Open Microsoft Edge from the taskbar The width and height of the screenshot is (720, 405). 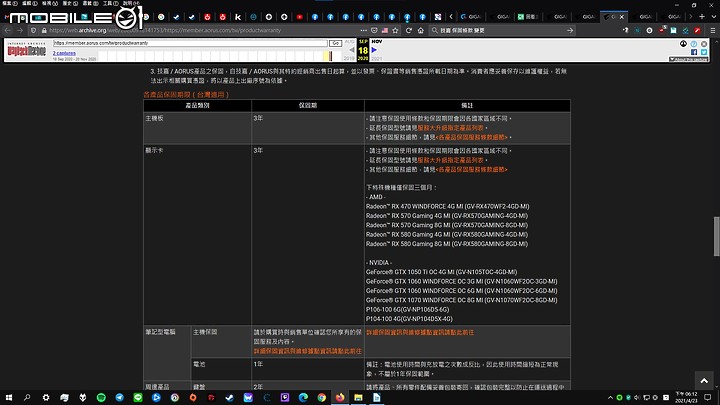pos(303,398)
